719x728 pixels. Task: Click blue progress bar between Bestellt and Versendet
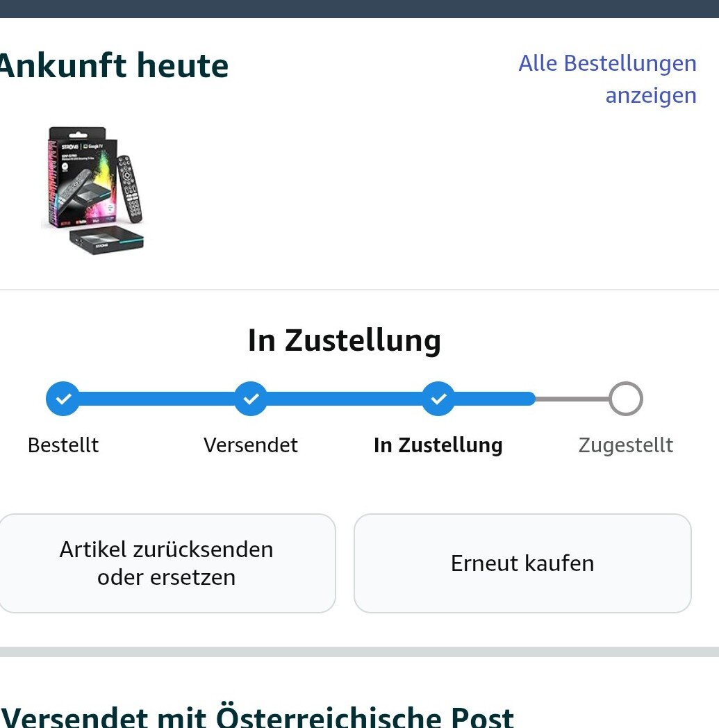[x=157, y=398]
